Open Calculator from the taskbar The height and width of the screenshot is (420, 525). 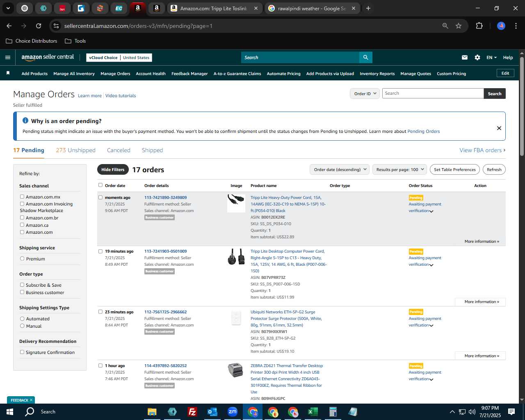333,412
